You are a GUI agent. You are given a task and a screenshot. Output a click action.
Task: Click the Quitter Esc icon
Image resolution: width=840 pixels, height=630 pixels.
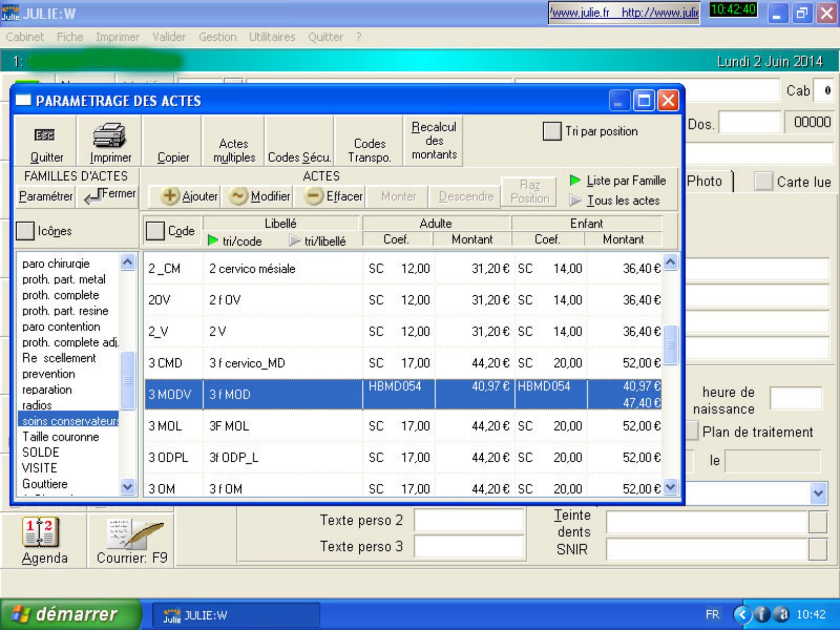click(x=44, y=135)
